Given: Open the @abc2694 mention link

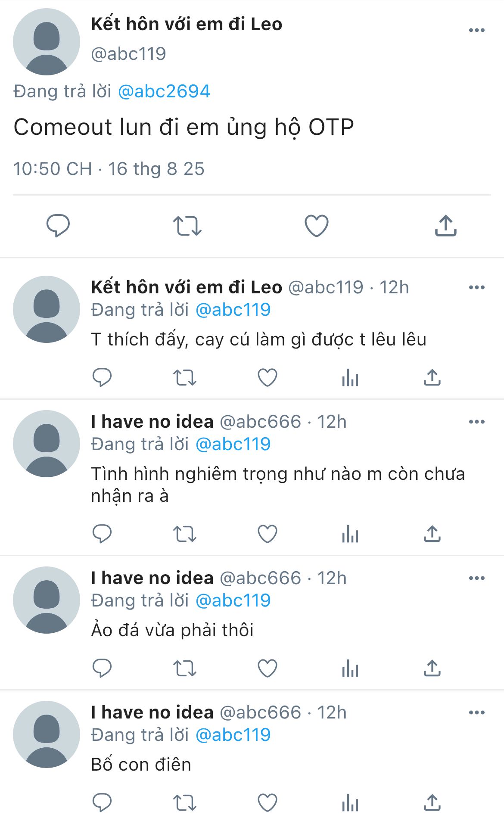Looking at the screenshot, I should [164, 91].
